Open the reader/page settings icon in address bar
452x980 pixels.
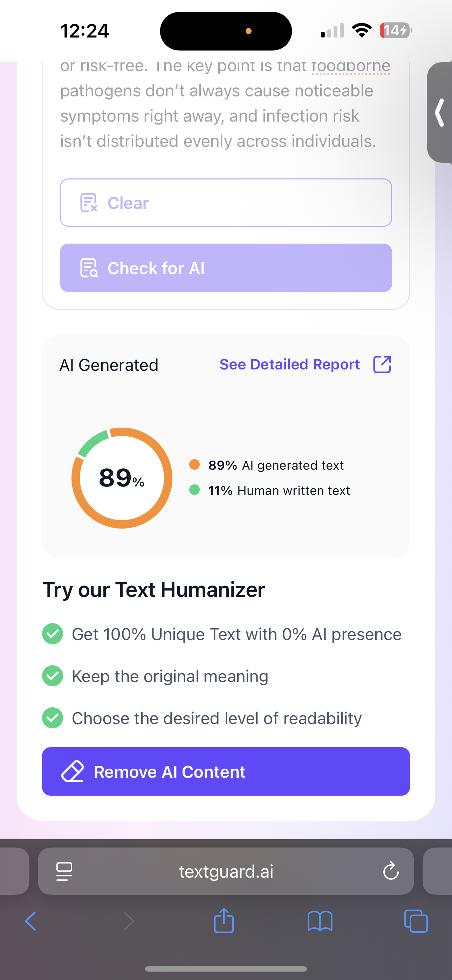click(64, 871)
